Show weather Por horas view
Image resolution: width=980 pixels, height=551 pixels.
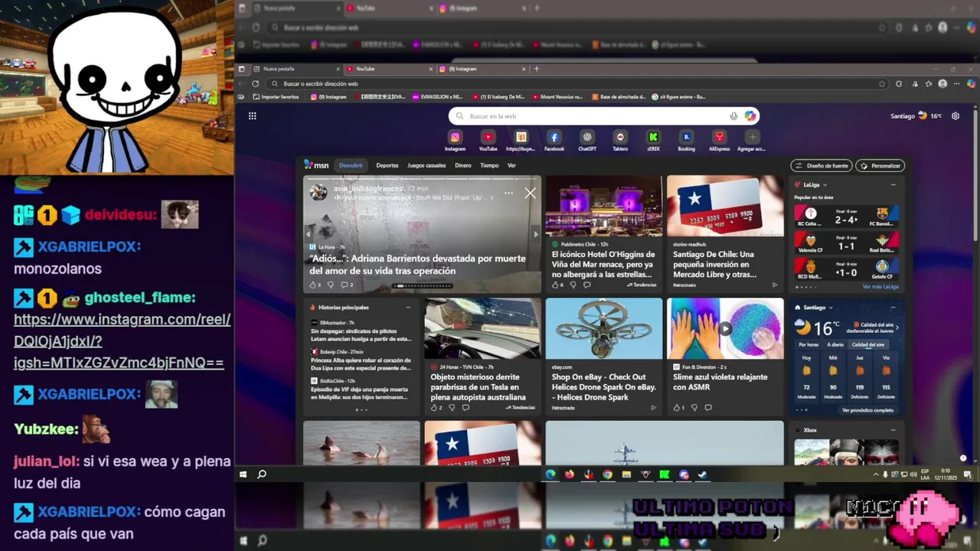pos(809,344)
